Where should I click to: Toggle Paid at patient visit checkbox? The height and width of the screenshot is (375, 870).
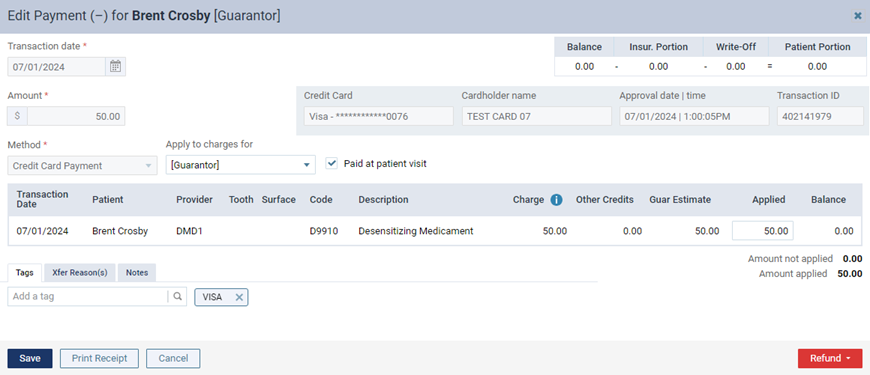[331, 164]
